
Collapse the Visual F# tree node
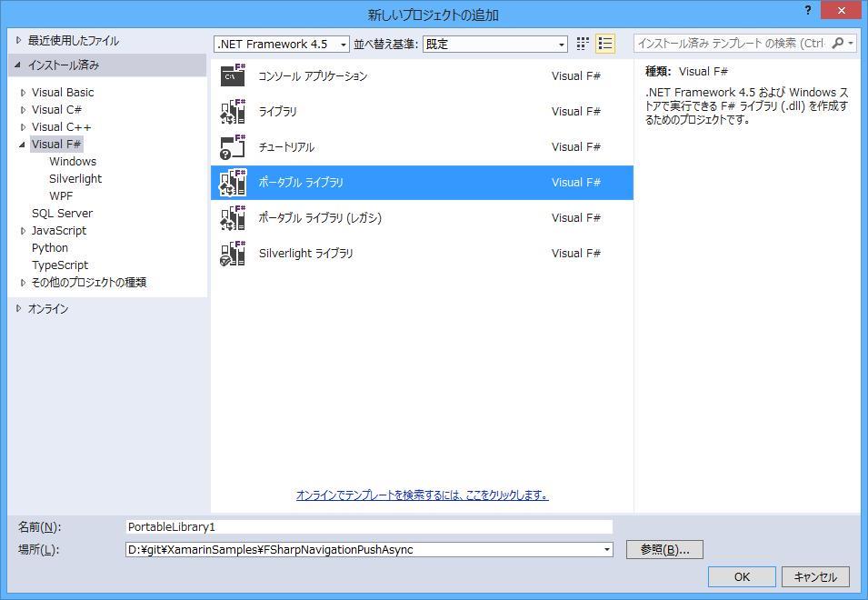coord(23,145)
